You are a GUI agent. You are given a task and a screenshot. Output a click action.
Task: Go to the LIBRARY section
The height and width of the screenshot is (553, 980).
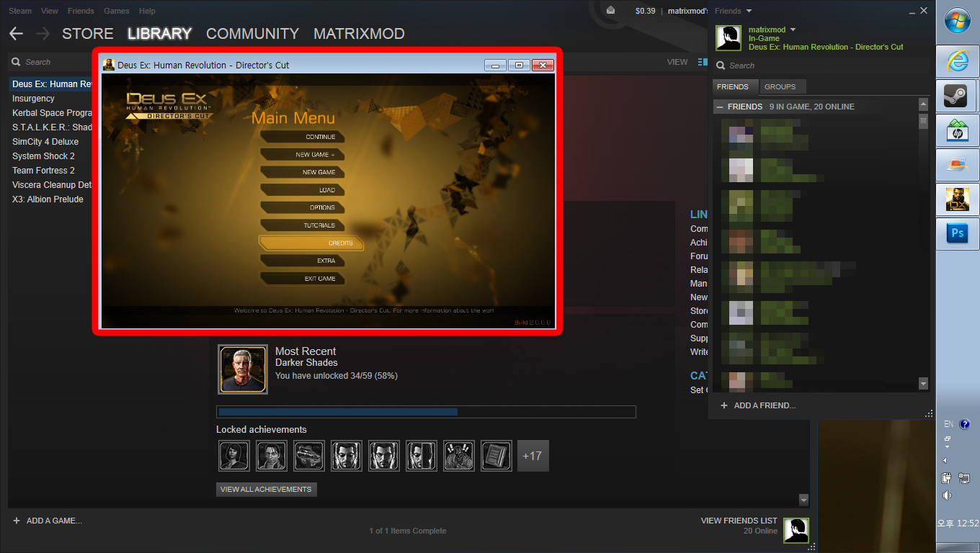[x=159, y=34]
